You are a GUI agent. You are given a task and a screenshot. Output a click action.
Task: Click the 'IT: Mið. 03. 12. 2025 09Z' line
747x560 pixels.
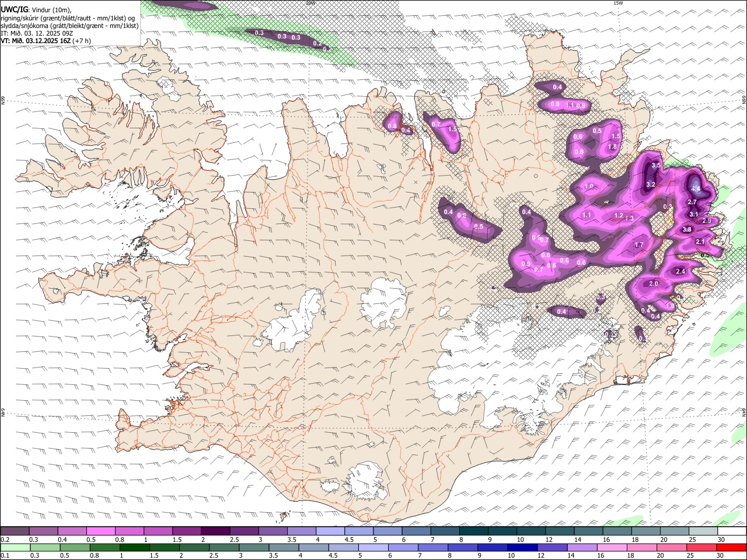(x=36, y=33)
